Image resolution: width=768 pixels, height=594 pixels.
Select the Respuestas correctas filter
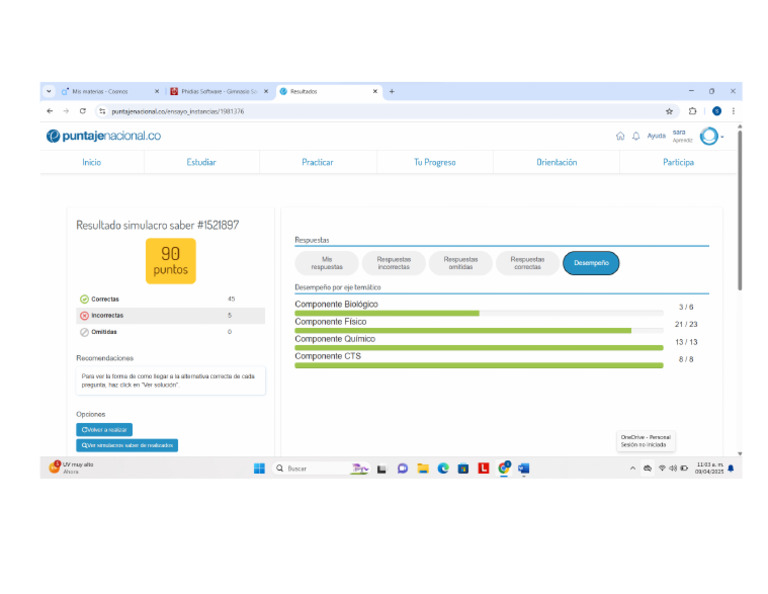click(527, 263)
